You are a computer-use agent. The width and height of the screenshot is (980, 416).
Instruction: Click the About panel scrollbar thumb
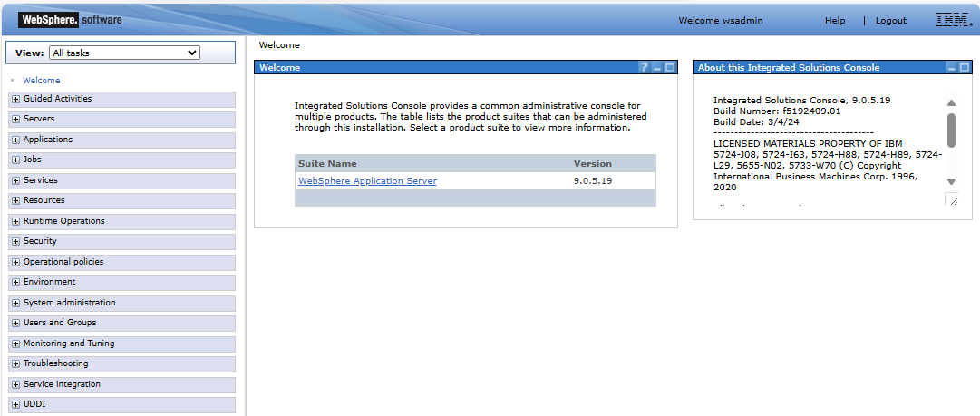pyautogui.click(x=951, y=130)
